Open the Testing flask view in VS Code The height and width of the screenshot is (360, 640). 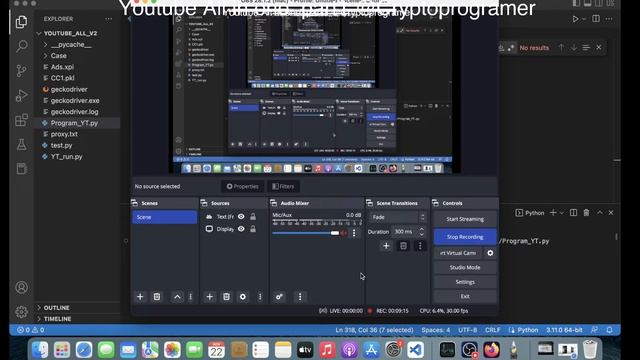[21, 144]
